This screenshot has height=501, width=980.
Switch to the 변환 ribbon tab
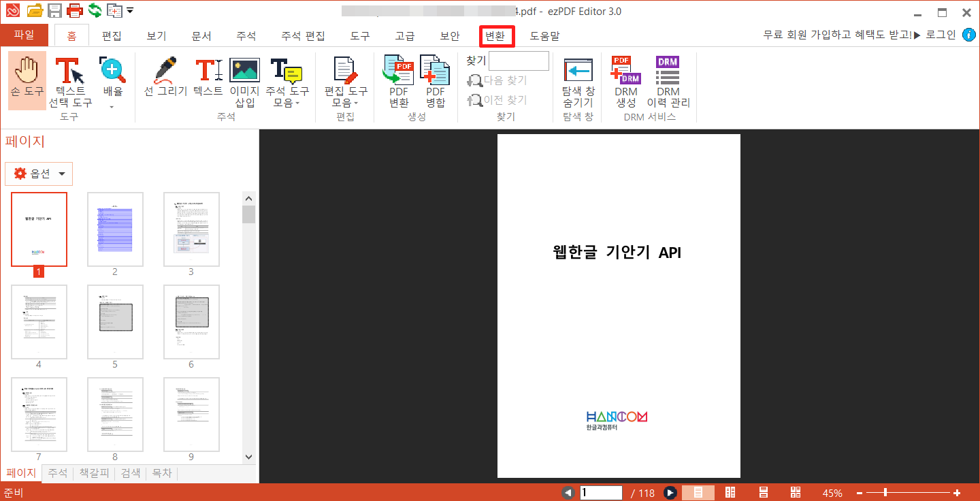pyautogui.click(x=496, y=36)
